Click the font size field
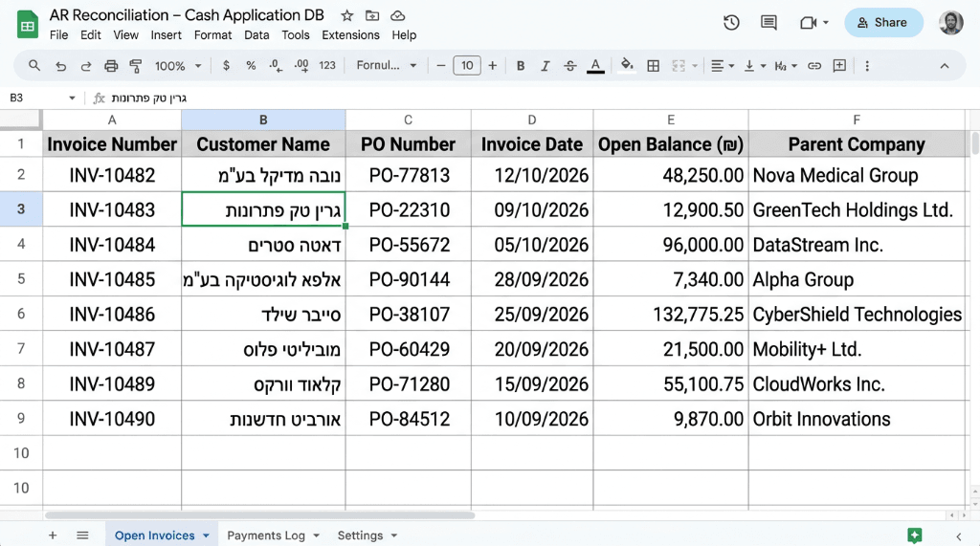 (x=467, y=66)
